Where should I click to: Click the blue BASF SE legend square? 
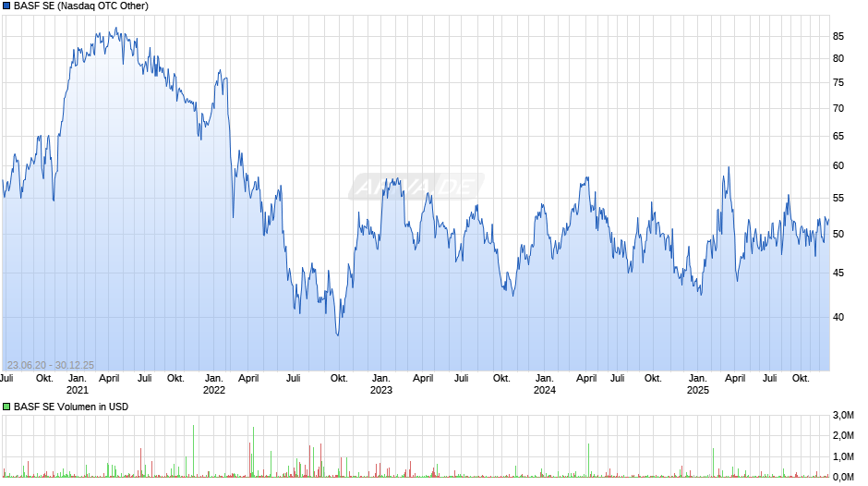(x=6, y=6)
